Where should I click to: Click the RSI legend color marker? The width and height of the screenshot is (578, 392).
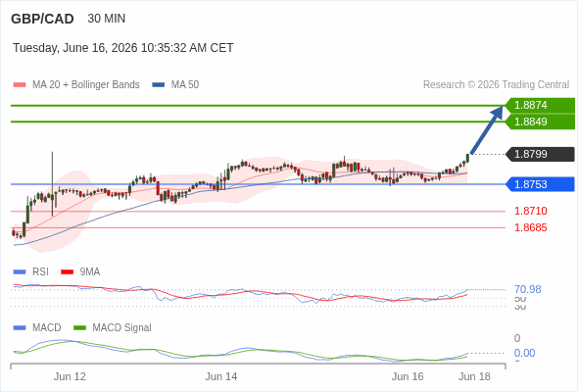[20, 272]
